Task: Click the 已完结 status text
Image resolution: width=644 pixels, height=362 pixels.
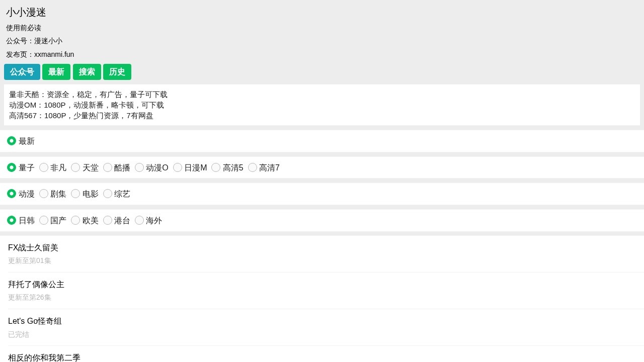Action: 19,334
